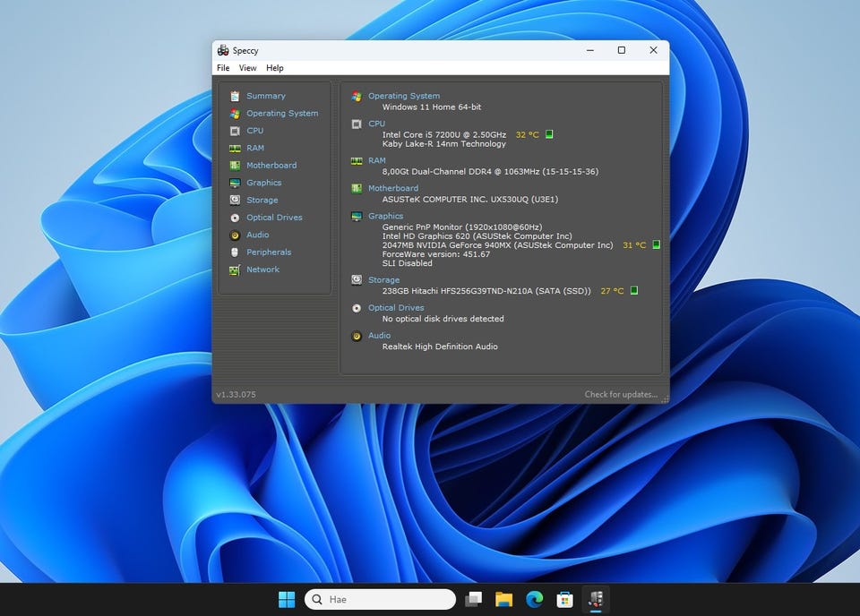
Task: Click the Check for updates link
Action: (621, 394)
